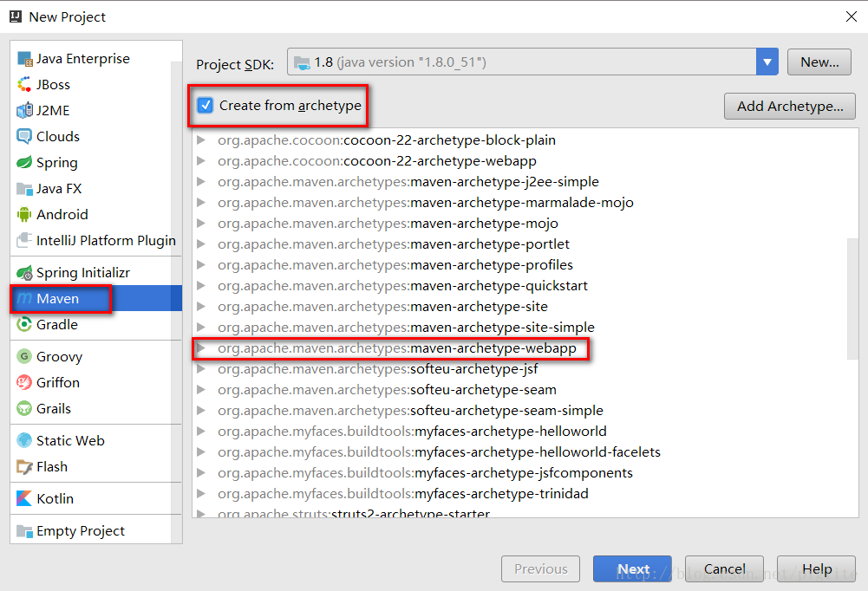Image resolution: width=868 pixels, height=591 pixels.
Task: Click the project type list scrollbar
Action: (x=177, y=302)
